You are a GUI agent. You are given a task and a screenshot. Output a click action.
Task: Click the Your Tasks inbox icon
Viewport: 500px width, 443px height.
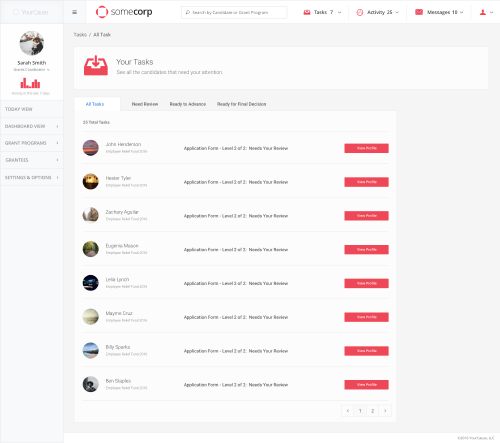96,65
